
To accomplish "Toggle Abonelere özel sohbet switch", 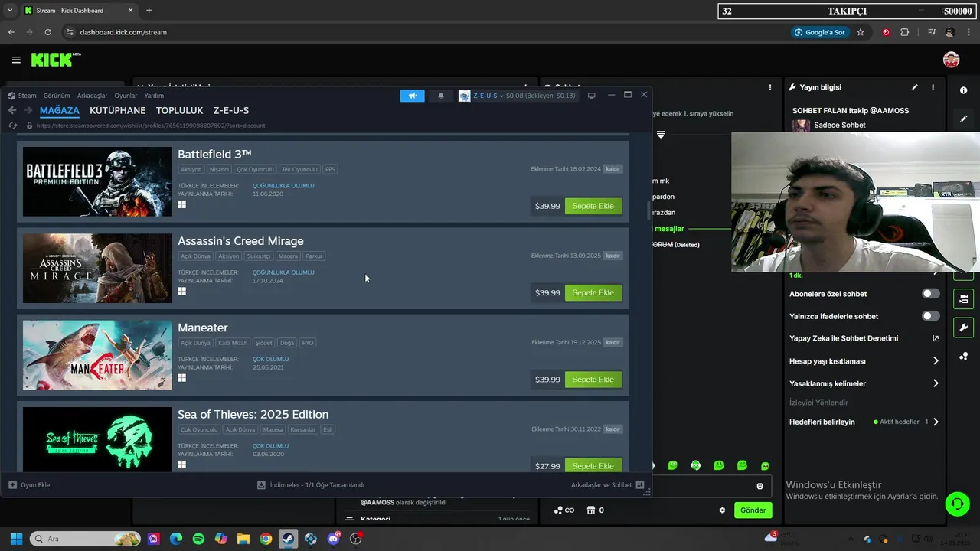I will coord(930,294).
